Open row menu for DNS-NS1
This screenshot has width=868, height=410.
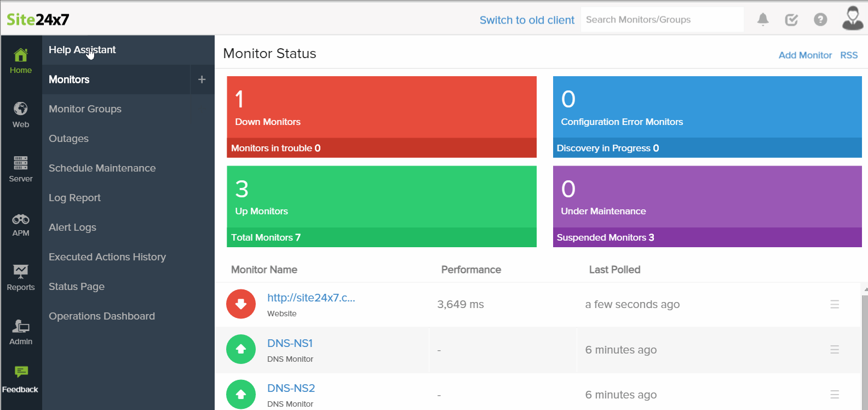[835, 349]
